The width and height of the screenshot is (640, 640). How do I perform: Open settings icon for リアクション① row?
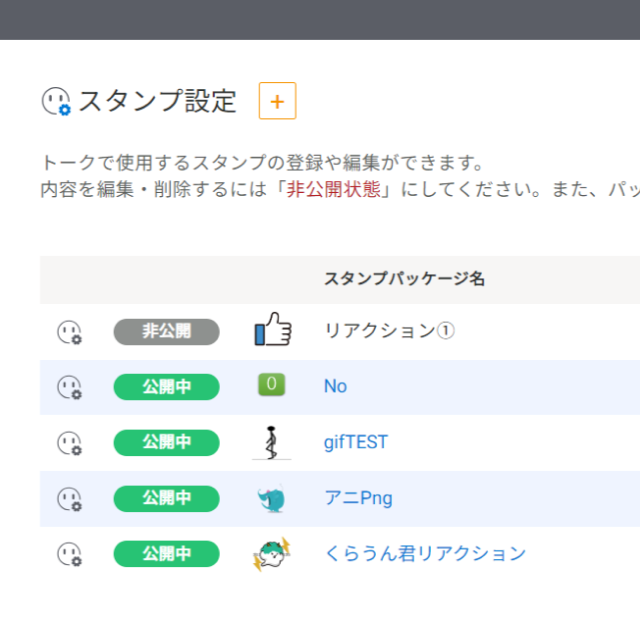click(x=69, y=332)
